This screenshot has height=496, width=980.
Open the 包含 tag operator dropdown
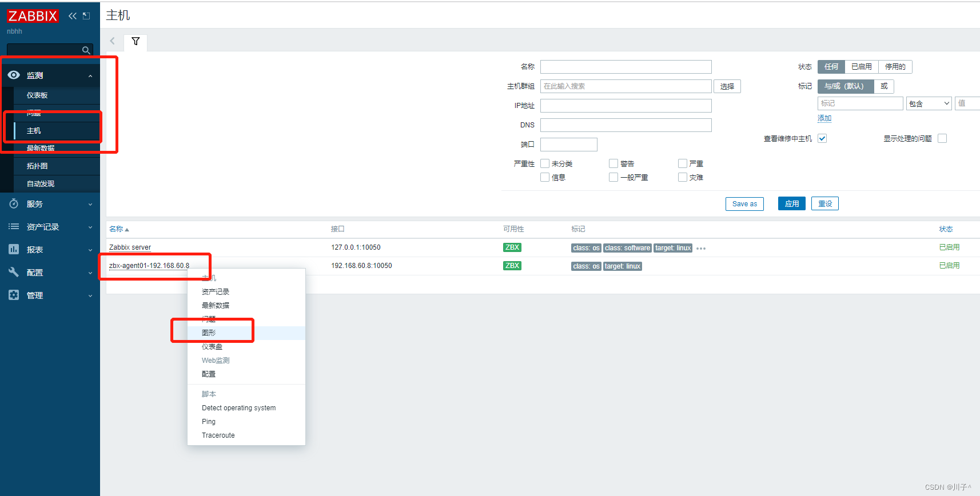pyautogui.click(x=929, y=103)
